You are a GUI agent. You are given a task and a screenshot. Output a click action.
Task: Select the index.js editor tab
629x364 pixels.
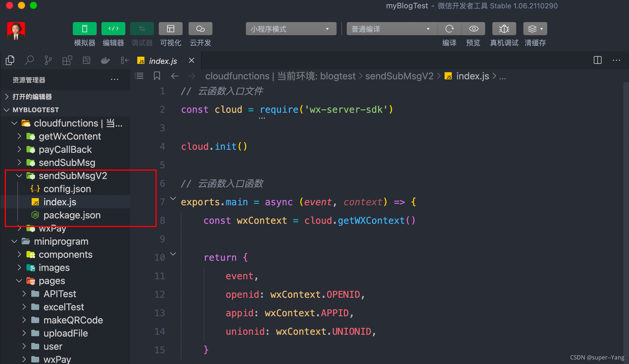pos(163,61)
